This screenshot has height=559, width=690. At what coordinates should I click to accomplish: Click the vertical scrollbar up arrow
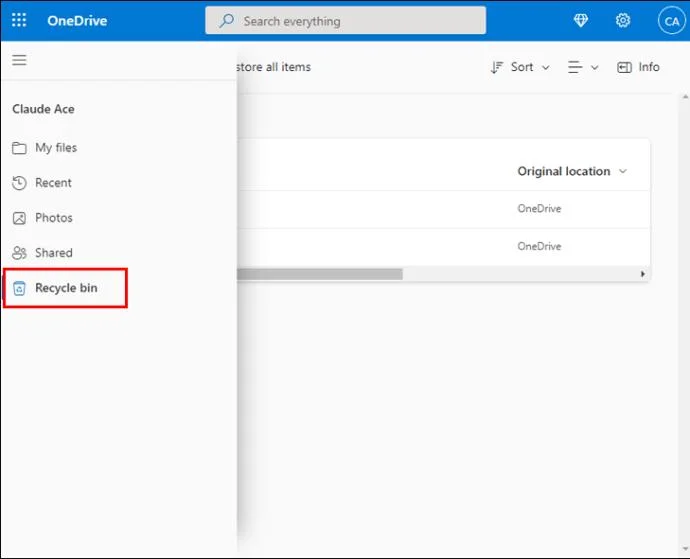[x=685, y=97]
